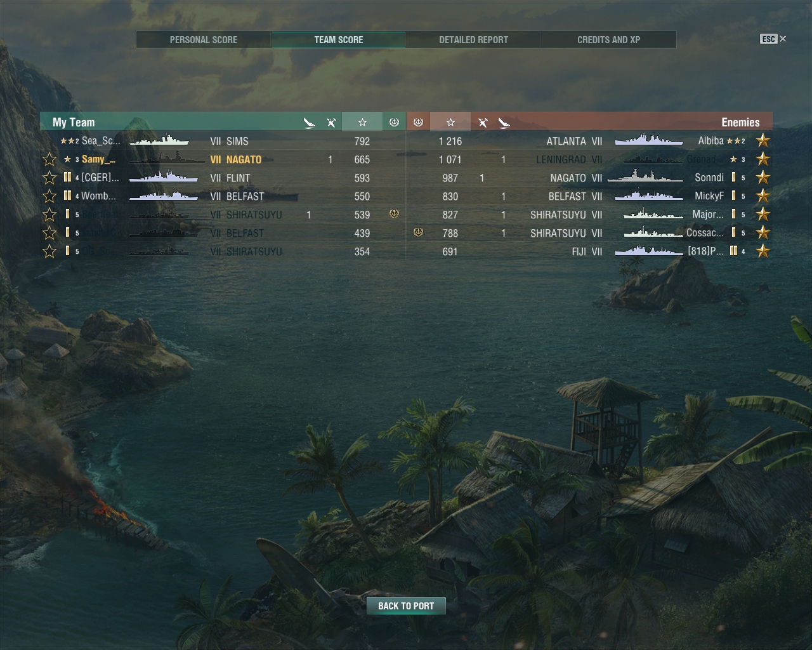Sort my team by ships destroyed icon

pyautogui.click(x=331, y=123)
